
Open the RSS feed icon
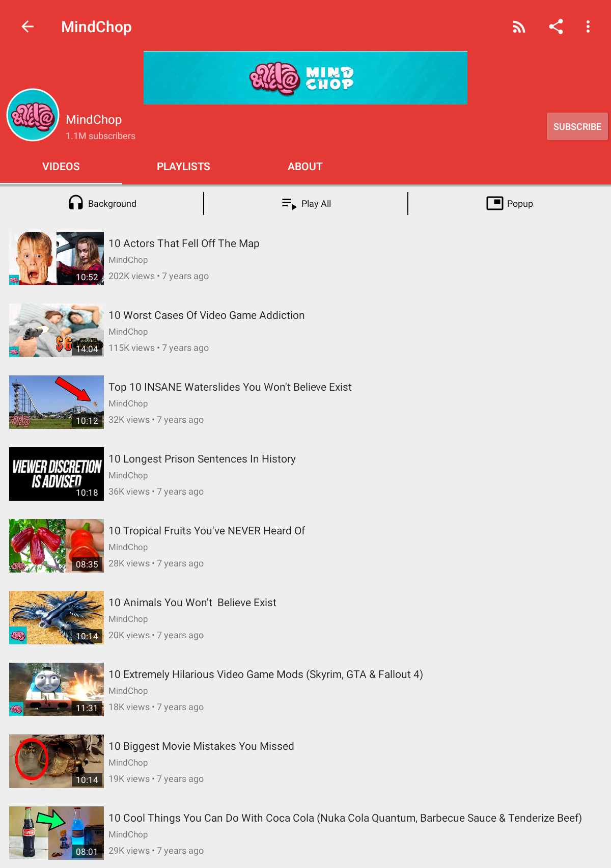click(x=519, y=26)
